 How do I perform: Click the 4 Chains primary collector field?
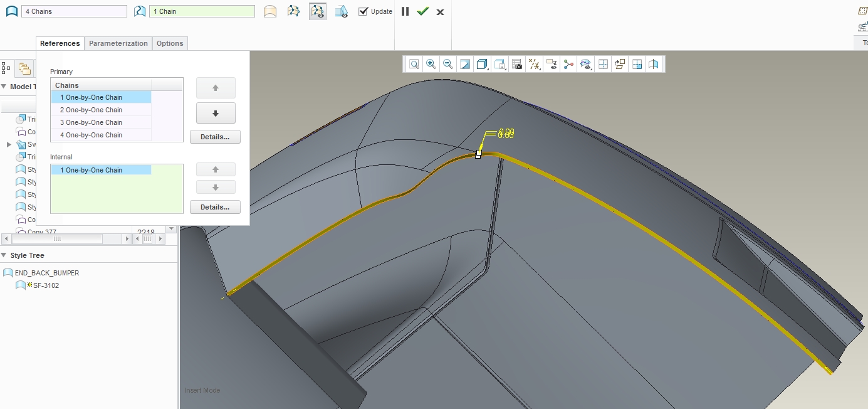tap(74, 11)
